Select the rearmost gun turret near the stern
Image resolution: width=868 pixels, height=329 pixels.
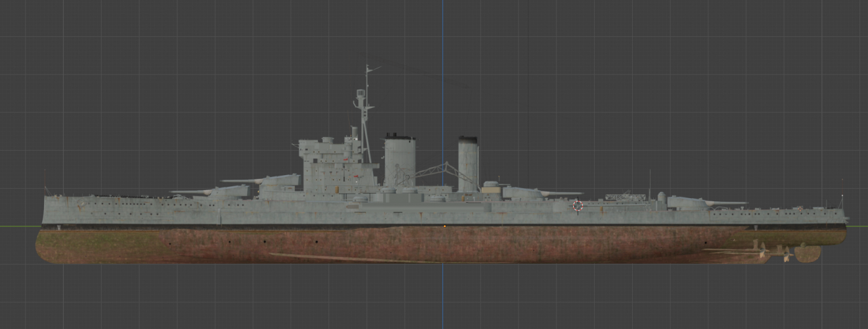[687, 203]
